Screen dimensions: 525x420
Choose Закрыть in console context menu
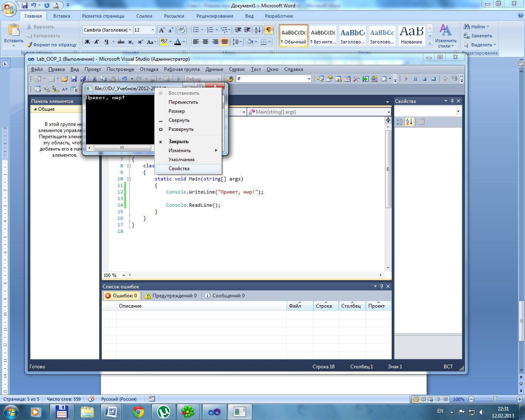click(188, 142)
